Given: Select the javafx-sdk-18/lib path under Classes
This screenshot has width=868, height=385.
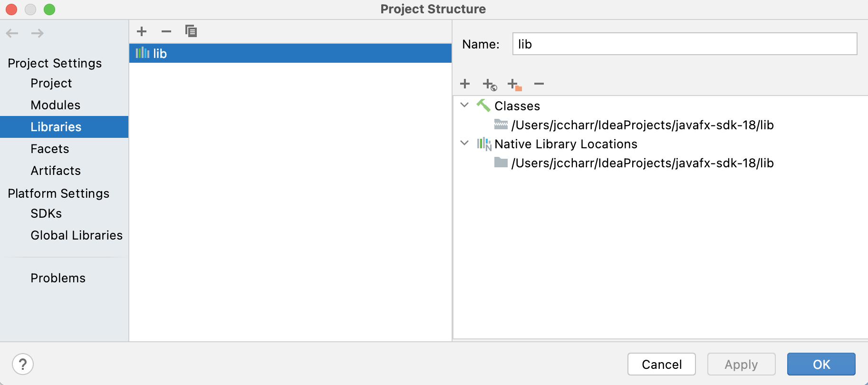Looking at the screenshot, I should point(642,125).
